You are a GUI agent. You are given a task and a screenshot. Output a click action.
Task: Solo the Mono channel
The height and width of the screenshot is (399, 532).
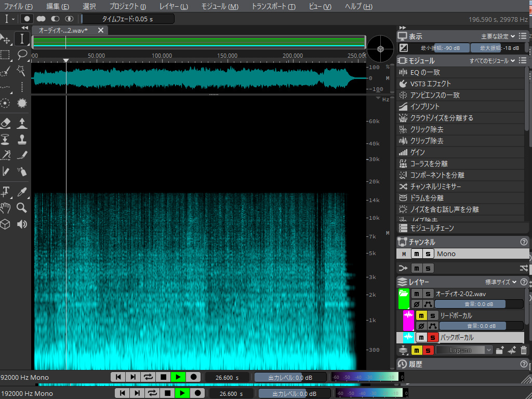click(x=428, y=254)
